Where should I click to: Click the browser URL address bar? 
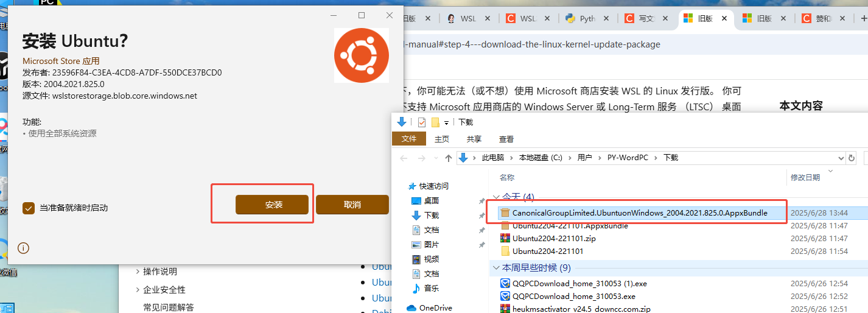pyautogui.click(x=633, y=44)
